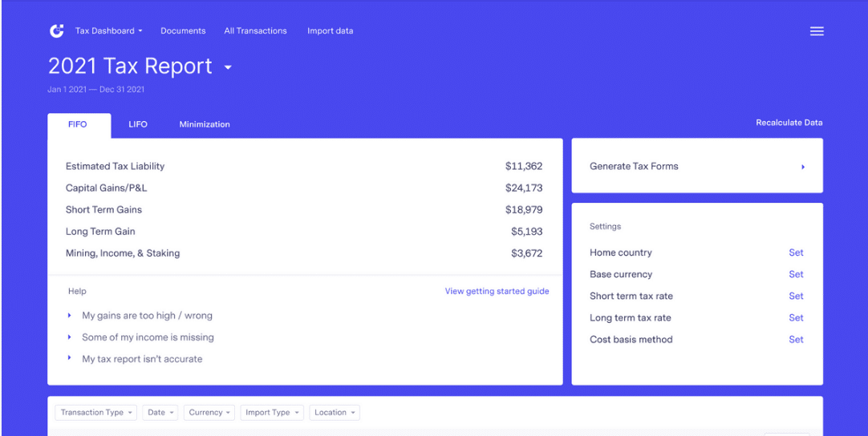Viewport: 868px width, 436px height.
Task: Click Import data in the navigation
Action: pos(330,31)
